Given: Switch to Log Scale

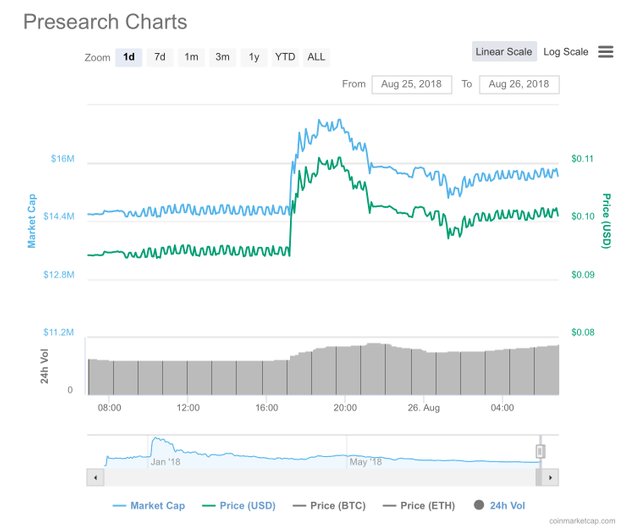Looking at the screenshot, I should (565, 51).
